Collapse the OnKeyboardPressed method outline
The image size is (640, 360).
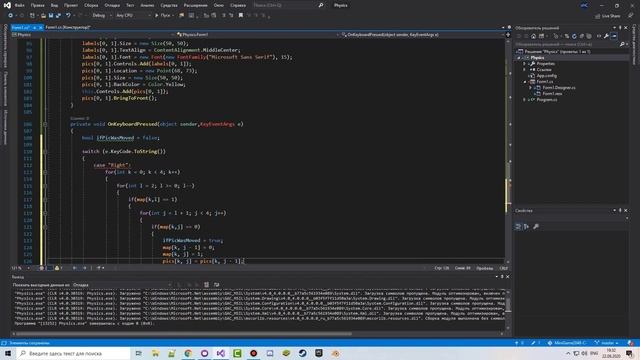[45, 124]
